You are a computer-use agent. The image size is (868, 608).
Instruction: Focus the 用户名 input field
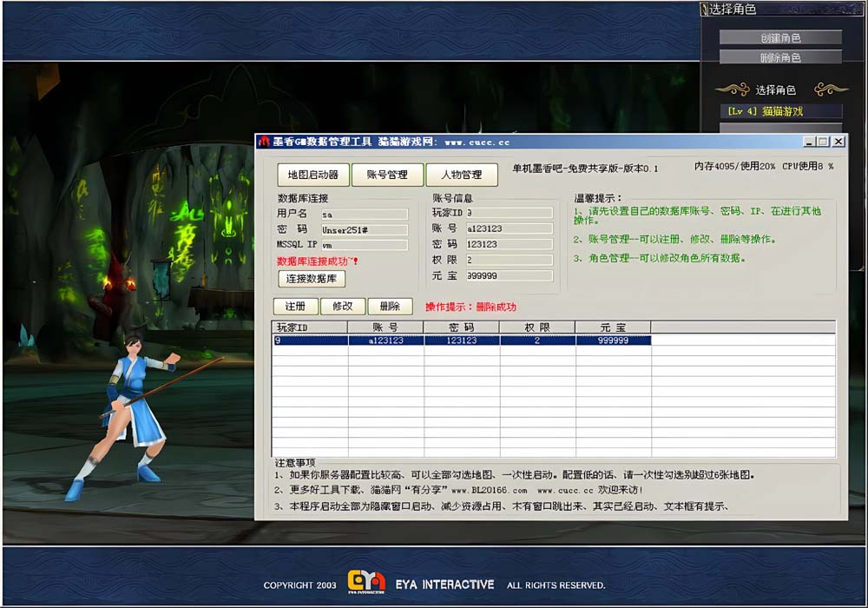365,215
